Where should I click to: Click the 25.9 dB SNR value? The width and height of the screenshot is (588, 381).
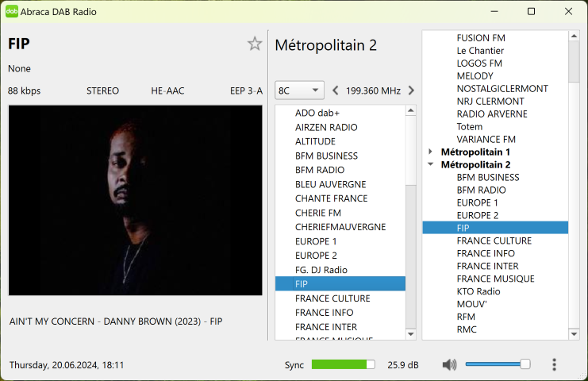click(x=403, y=365)
